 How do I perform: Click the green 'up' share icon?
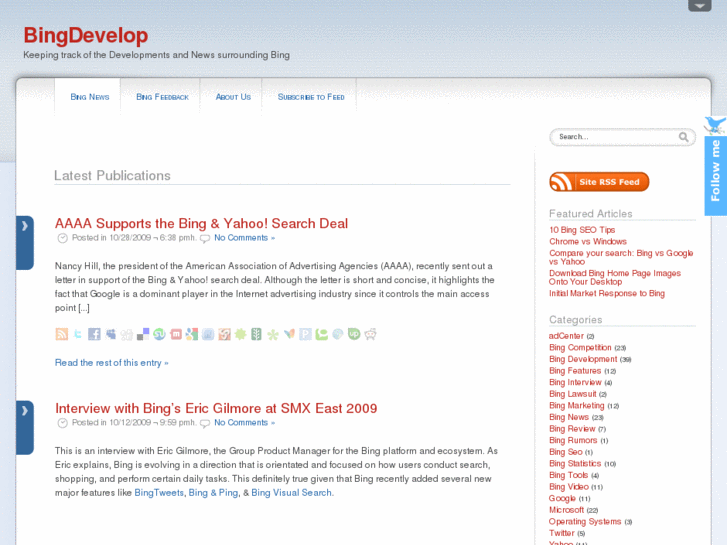(x=354, y=334)
